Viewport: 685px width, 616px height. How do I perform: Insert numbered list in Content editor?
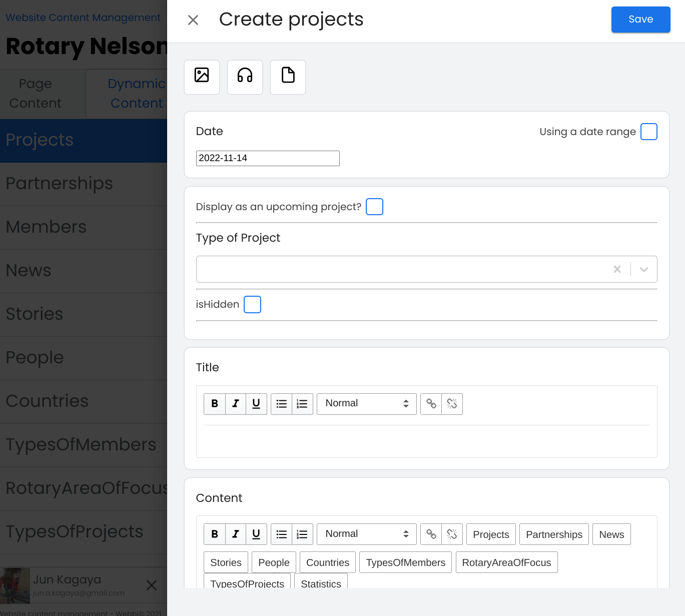click(302, 534)
